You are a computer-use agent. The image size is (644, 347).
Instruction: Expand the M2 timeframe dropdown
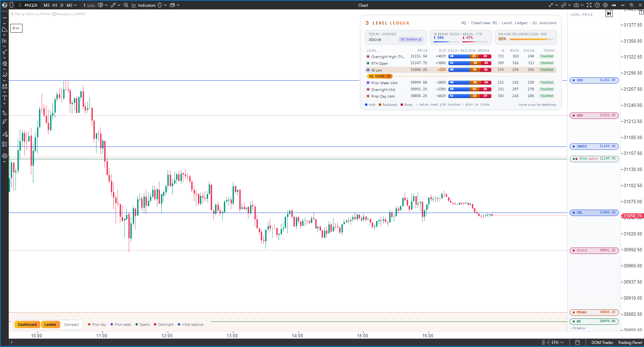tap(75, 5)
